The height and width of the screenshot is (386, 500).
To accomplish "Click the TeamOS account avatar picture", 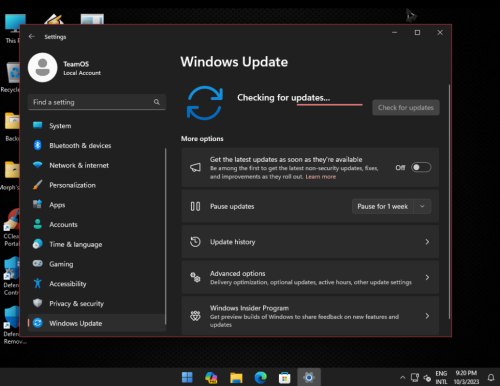I will point(43,67).
